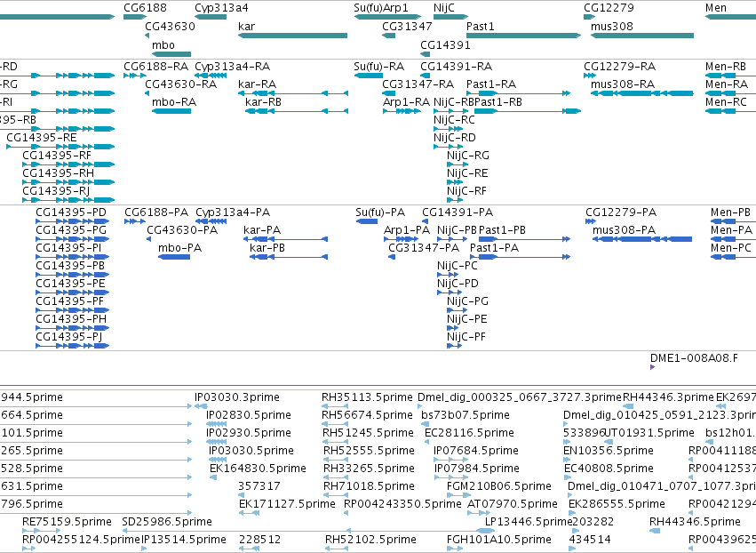Click the CG6188 gene label
Image resolution: width=756 pixels, height=553 pixels.
pos(145,8)
